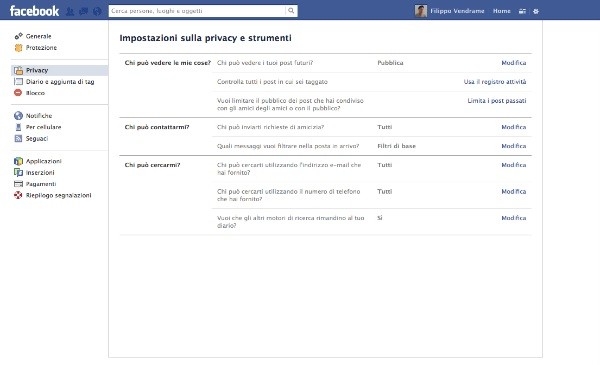
Task: Click the Notifiche globe sidebar icon
Action: pyautogui.click(x=18, y=116)
